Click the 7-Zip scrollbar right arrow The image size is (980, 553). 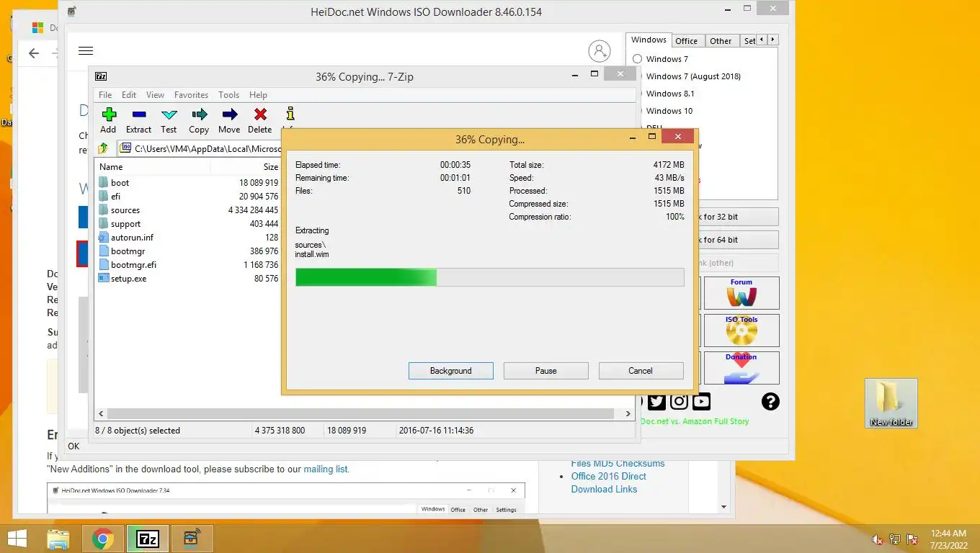click(628, 414)
